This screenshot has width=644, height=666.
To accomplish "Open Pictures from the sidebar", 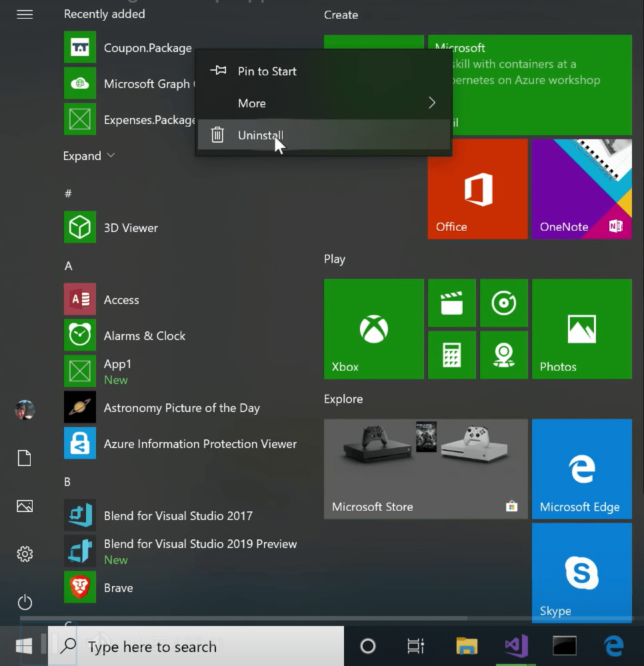I will pos(25,506).
